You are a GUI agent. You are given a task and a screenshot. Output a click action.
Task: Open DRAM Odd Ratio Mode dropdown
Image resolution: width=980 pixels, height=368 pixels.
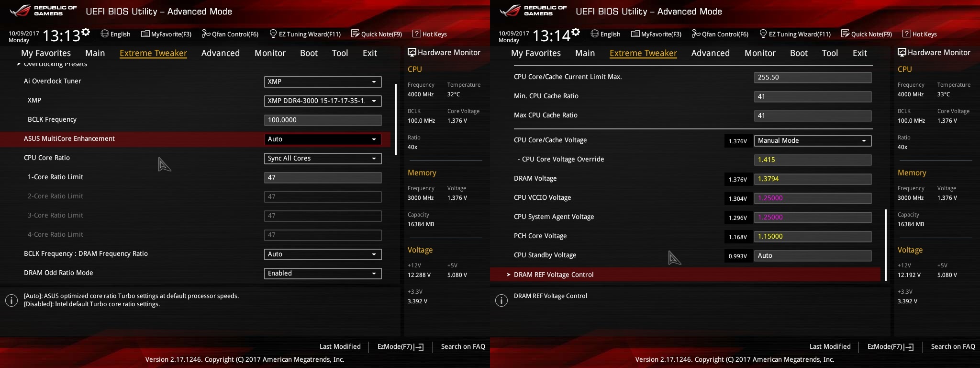coord(323,274)
